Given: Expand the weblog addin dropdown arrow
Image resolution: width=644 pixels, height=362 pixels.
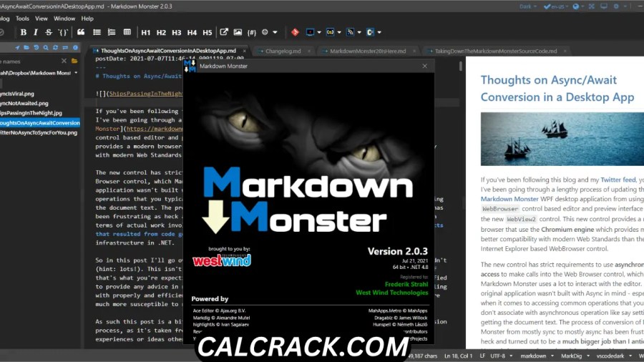Looking at the screenshot, I should click(359, 32).
